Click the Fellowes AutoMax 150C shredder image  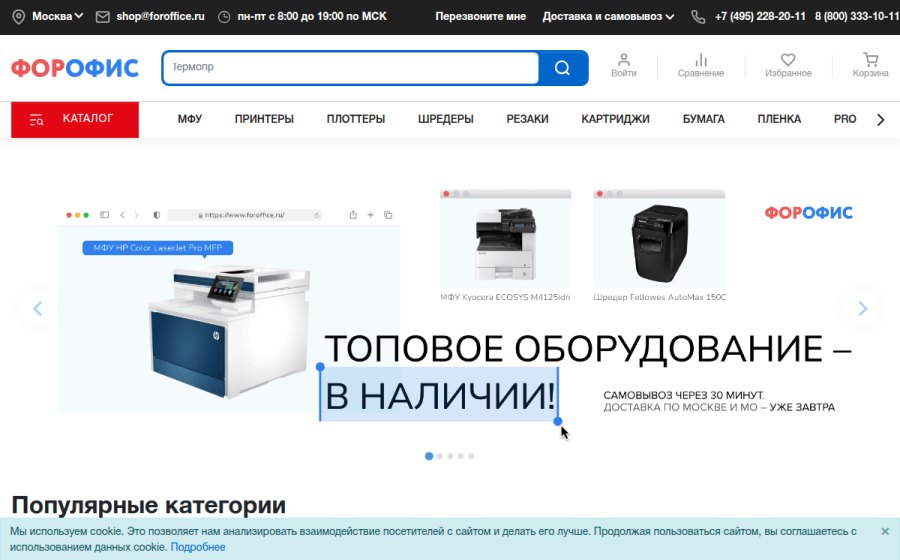(659, 243)
